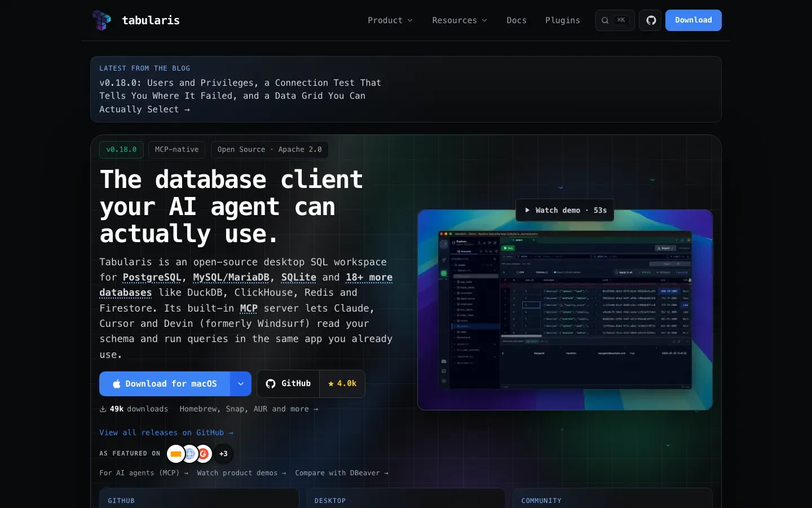Follow the MCP underlined link
The width and height of the screenshot is (812, 508).
pyautogui.click(x=249, y=308)
